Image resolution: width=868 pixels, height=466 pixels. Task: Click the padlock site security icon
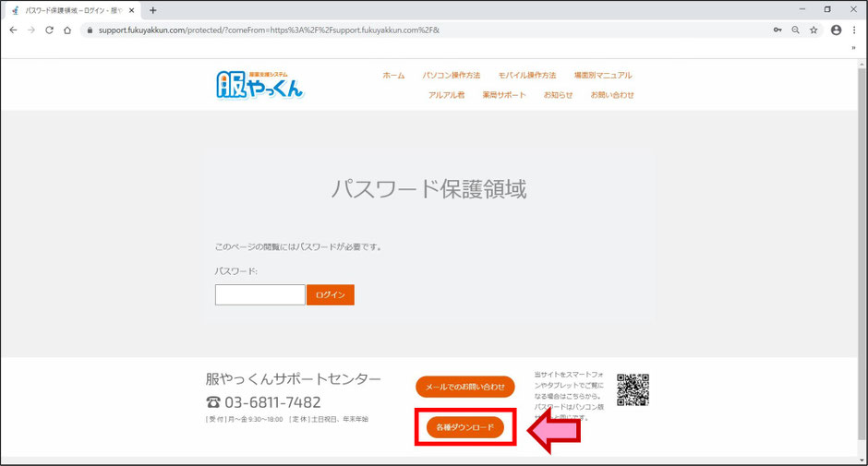click(x=90, y=30)
